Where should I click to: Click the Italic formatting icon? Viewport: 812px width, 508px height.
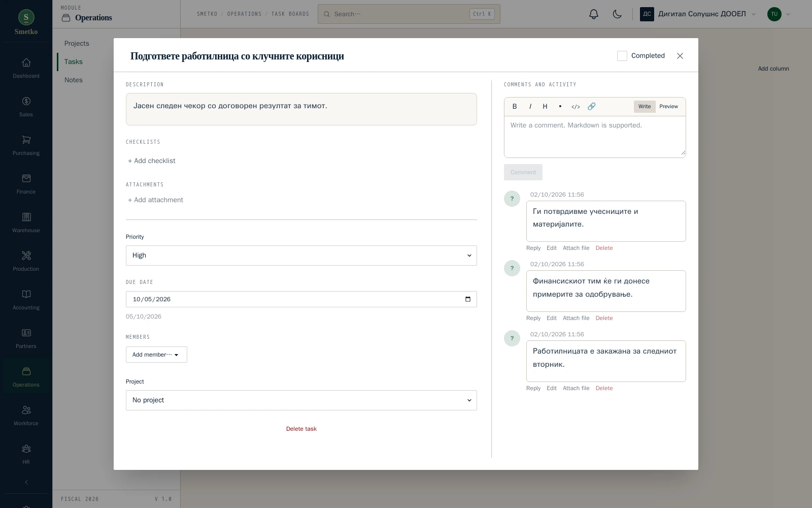[530, 107]
